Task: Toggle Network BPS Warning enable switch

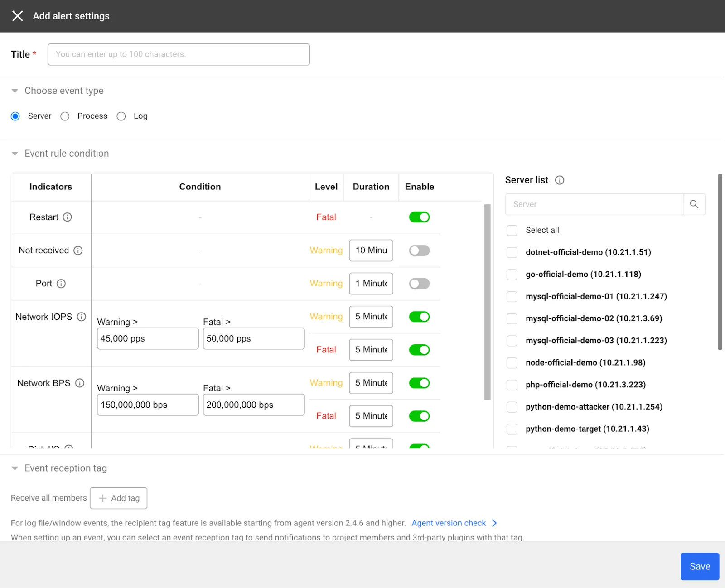Action: (419, 383)
